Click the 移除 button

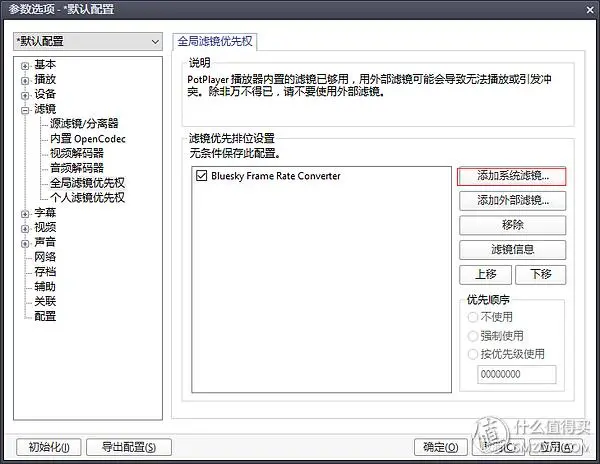tap(512, 225)
